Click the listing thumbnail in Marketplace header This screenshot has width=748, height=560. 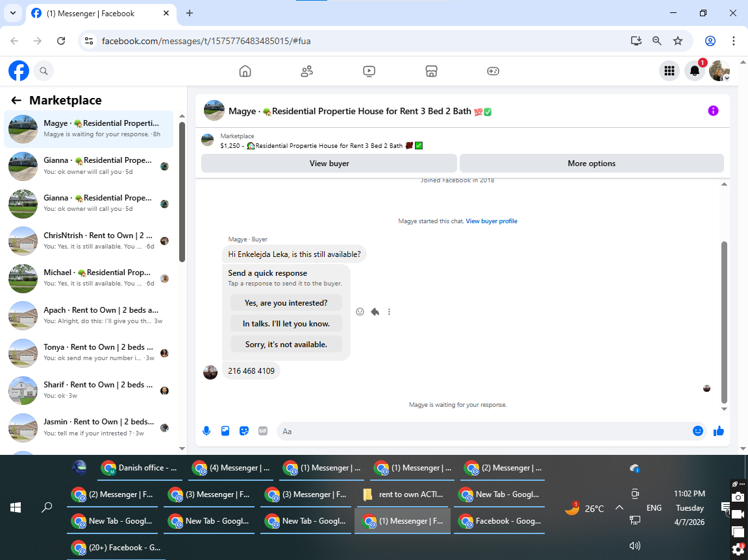click(x=208, y=140)
